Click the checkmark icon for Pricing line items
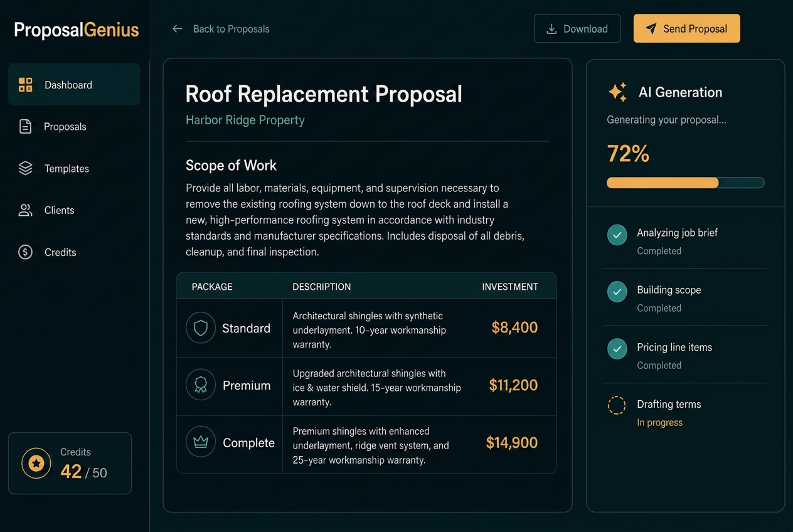This screenshot has height=532, width=793. pos(617,349)
